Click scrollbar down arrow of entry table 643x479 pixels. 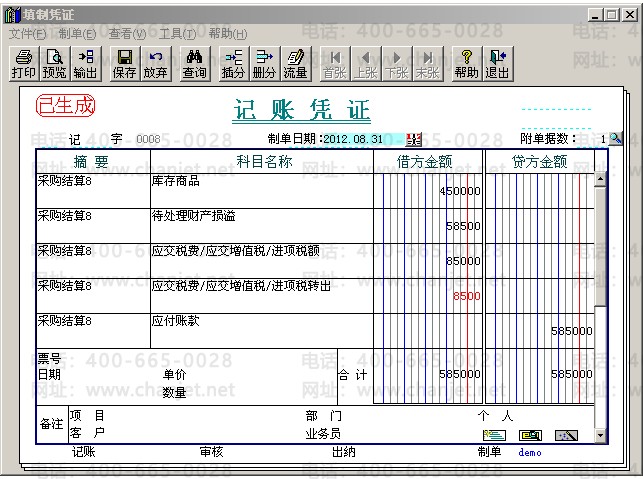click(x=600, y=435)
